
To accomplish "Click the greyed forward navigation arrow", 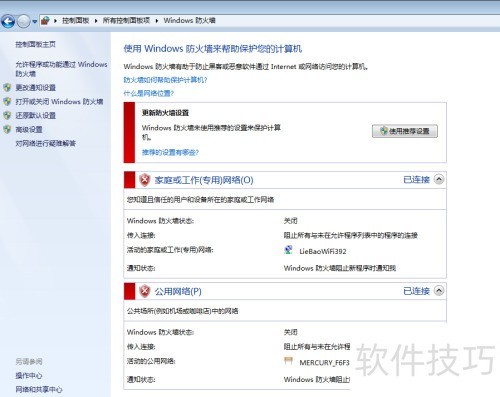I will (x=23, y=22).
